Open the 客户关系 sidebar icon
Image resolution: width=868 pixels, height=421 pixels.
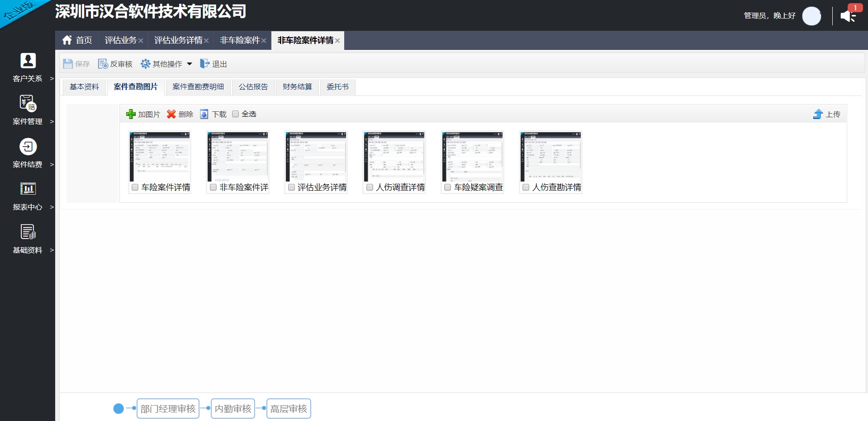(x=28, y=60)
